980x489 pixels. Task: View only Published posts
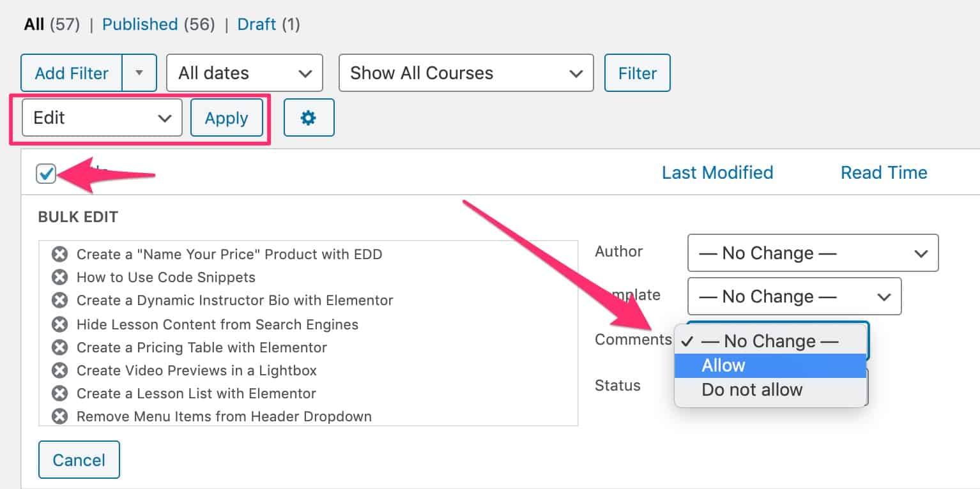point(140,24)
